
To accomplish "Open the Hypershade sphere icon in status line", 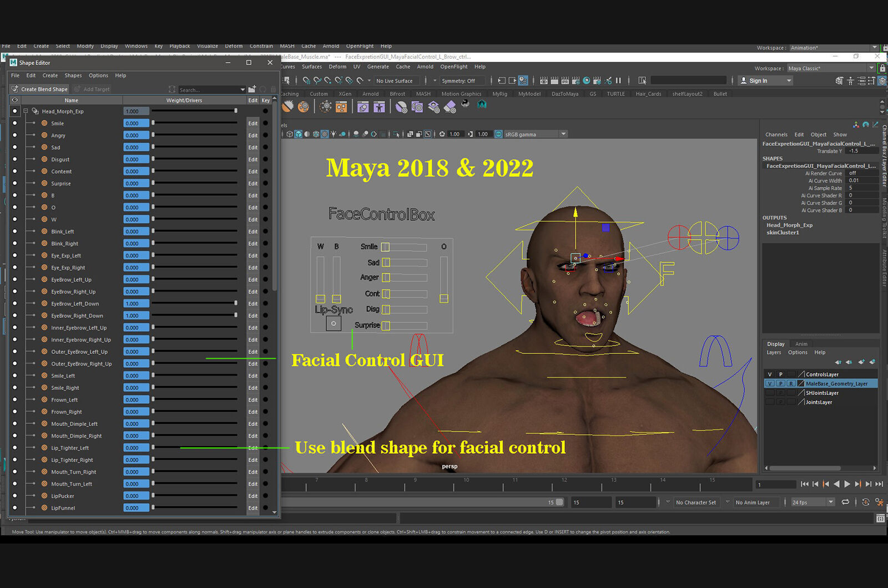I will pyautogui.click(x=586, y=80).
